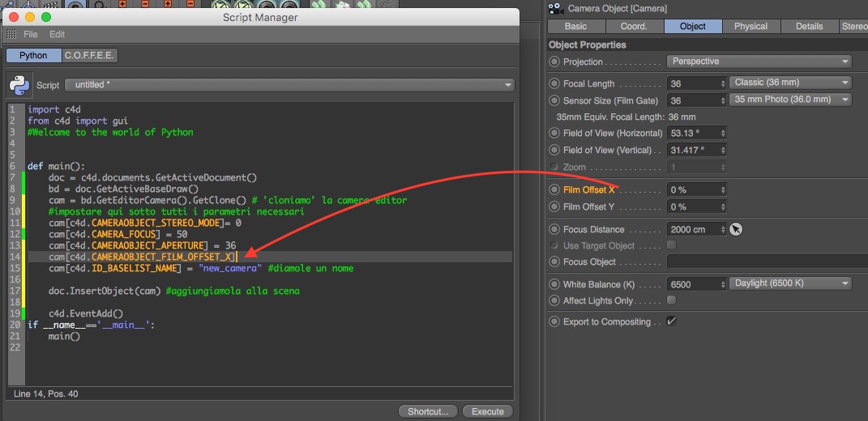The width and height of the screenshot is (868, 421).
Task: Click code 'doc.InsertObject(cam)'
Action: (x=105, y=291)
